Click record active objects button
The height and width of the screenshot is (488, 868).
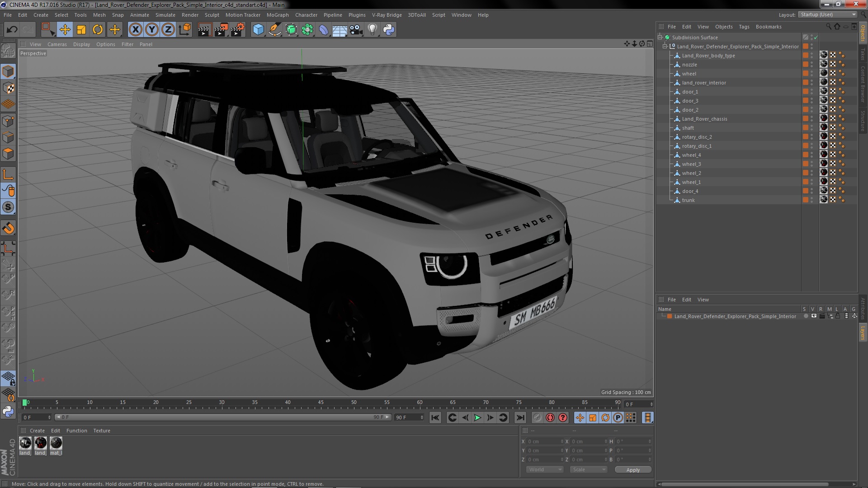point(537,418)
